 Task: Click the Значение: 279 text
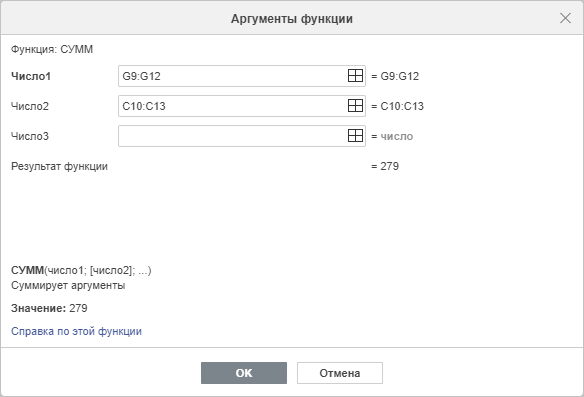[x=49, y=308]
